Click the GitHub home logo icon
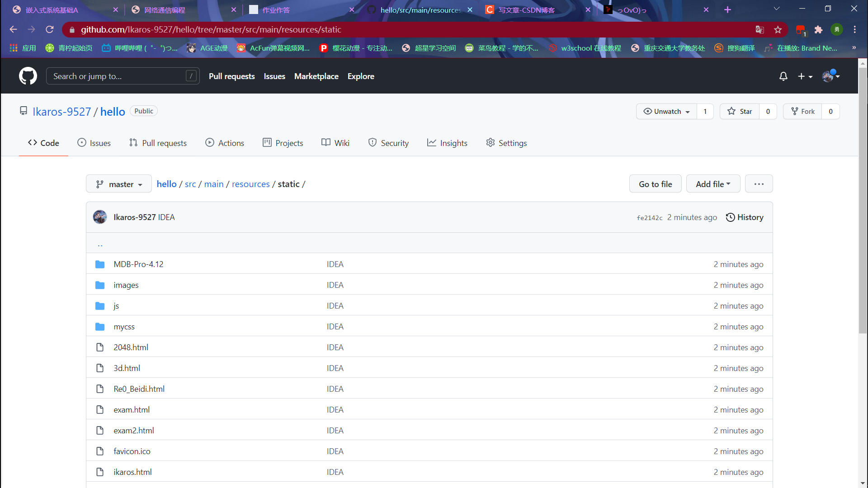Screen dimensions: 868x488 28,76
